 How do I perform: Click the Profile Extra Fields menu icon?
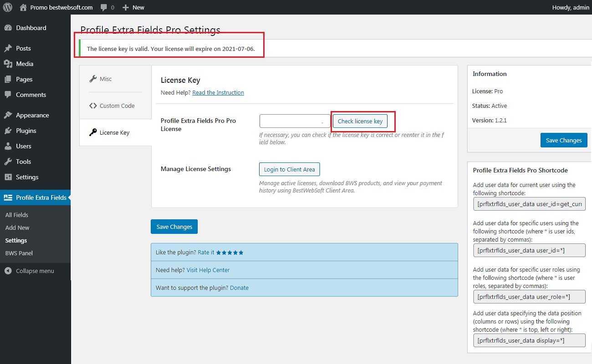[x=8, y=197]
